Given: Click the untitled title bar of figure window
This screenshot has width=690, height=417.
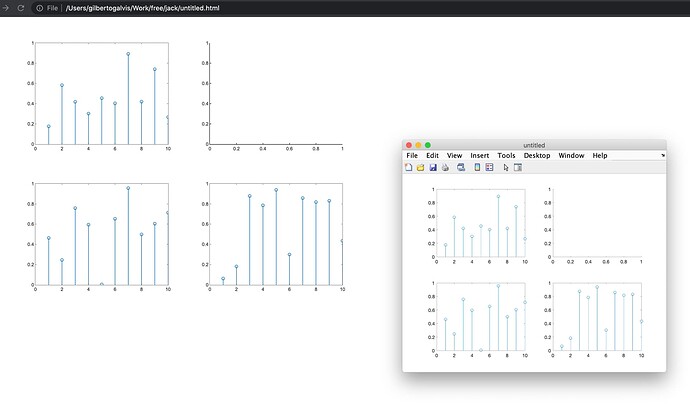Looking at the screenshot, I should click(x=534, y=145).
